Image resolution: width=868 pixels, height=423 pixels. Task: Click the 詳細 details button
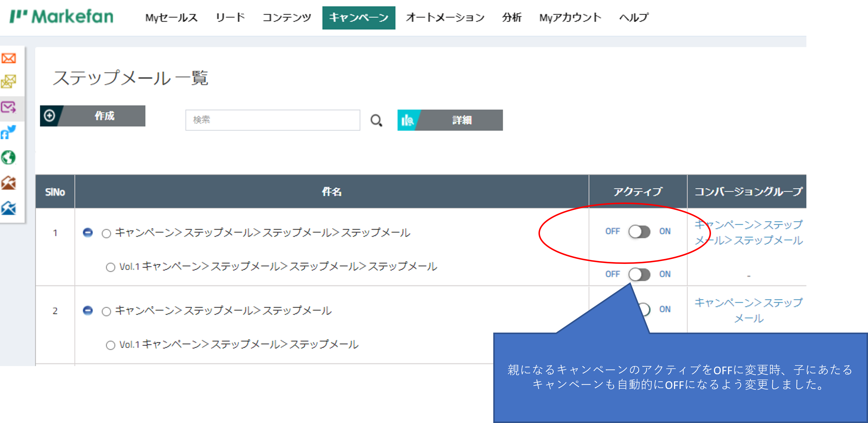coord(450,120)
